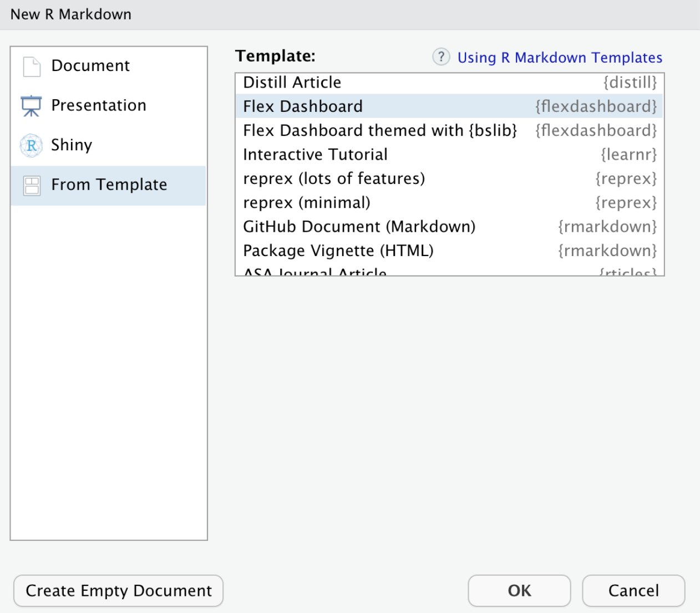700x613 pixels.
Task: Confirm with the OK button
Action: pos(519,591)
